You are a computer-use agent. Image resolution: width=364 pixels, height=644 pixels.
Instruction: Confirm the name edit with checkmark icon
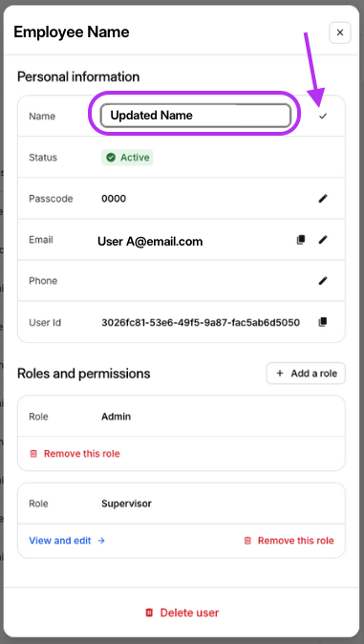tap(323, 117)
